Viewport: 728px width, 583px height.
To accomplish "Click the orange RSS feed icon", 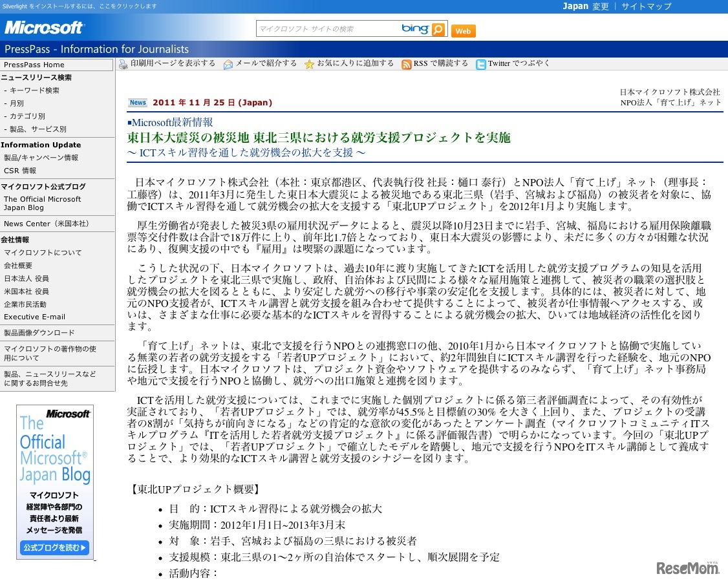I will pos(406,65).
